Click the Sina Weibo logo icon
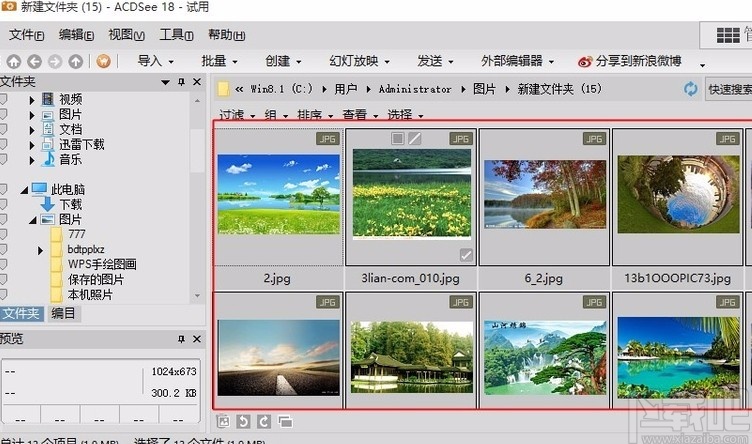The image size is (752, 444). (585, 61)
